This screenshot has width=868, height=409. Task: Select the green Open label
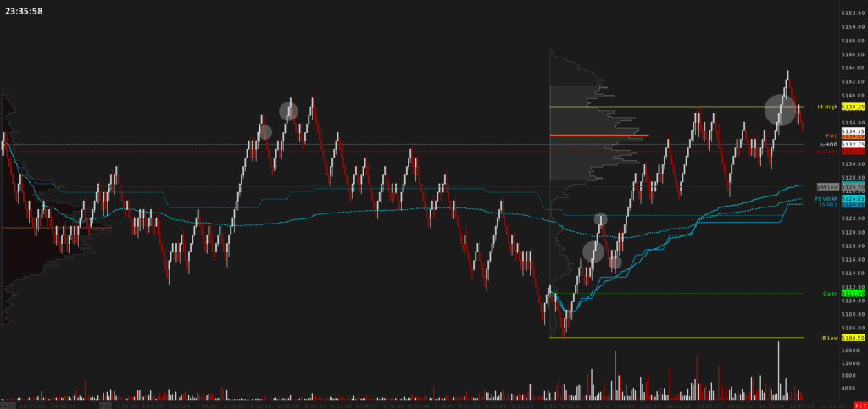pos(832,294)
